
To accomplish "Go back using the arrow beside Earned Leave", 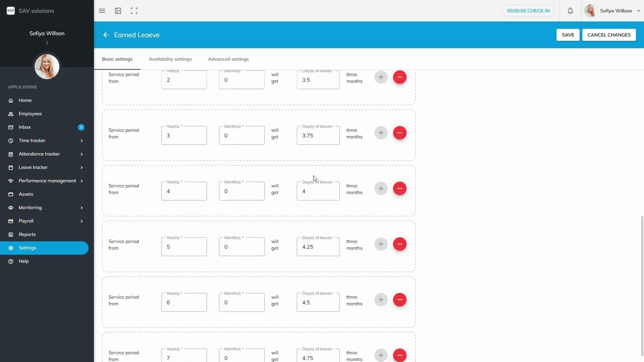I will click(106, 35).
